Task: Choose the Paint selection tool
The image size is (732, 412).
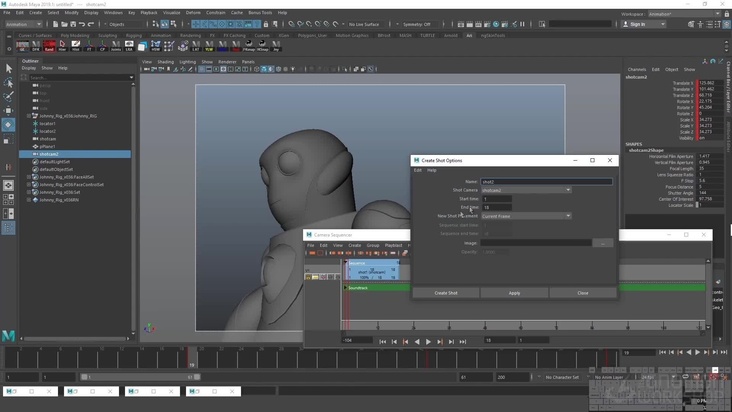Action: coord(8,97)
